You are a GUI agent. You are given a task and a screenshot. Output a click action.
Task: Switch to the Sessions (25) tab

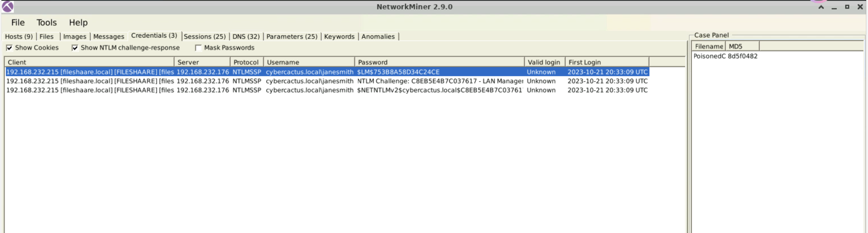(x=205, y=37)
